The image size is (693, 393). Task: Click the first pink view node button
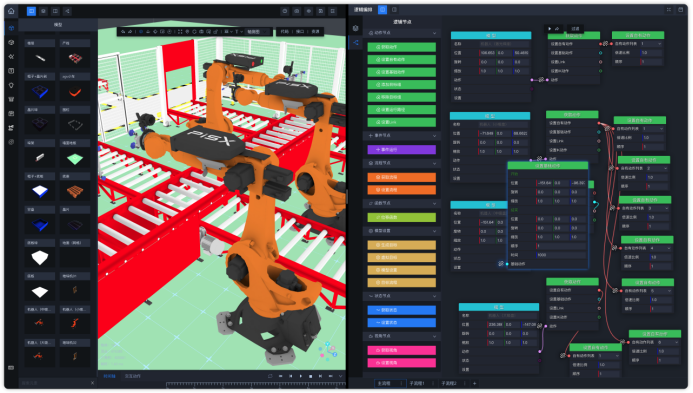point(402,350)
